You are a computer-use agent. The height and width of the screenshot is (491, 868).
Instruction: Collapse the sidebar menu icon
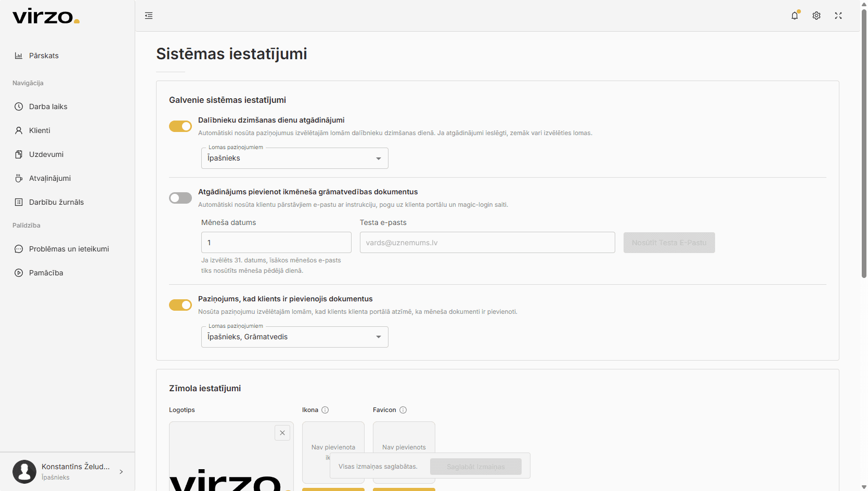coord(149,16)
